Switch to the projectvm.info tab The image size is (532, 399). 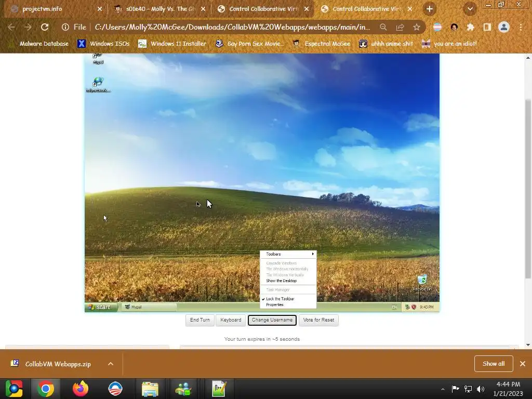(x=54, y=9)
